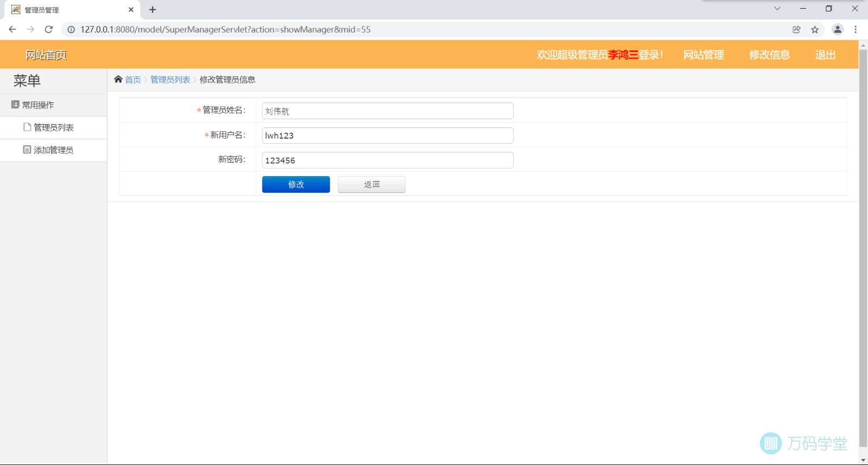
Task: Open 修改信息 in top navigation
Action: (770, 55)
